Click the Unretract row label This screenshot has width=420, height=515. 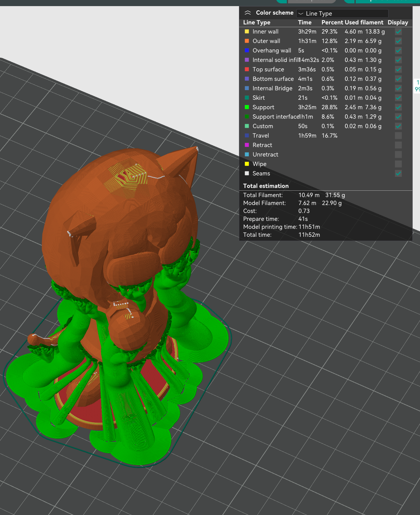[x=265, y=154]
